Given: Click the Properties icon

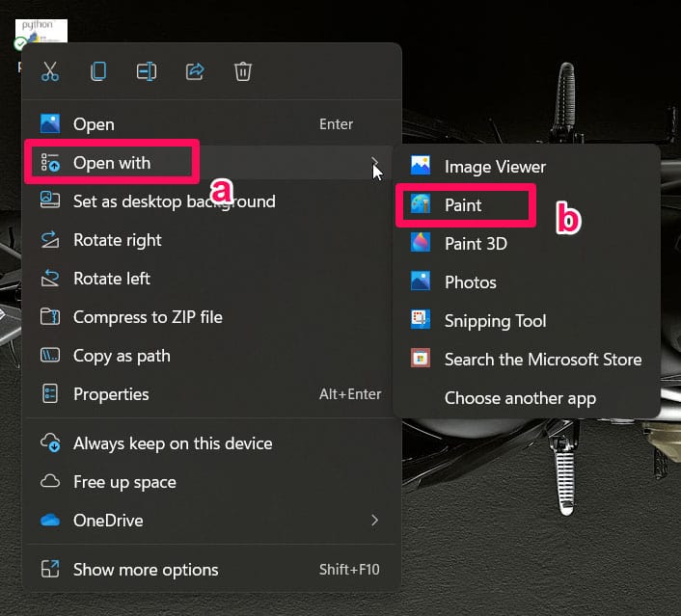Looking at the screenshot, I should click(x=50, y=393).
